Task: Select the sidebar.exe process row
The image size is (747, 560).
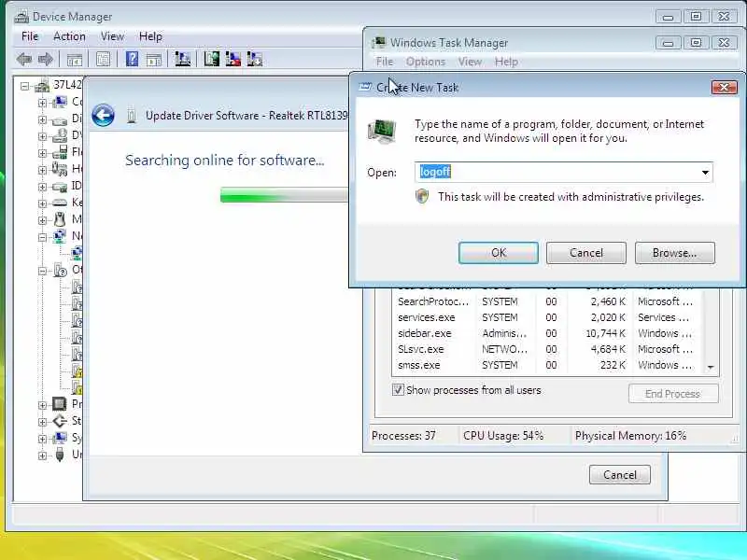Action: [x=548, y=333]
